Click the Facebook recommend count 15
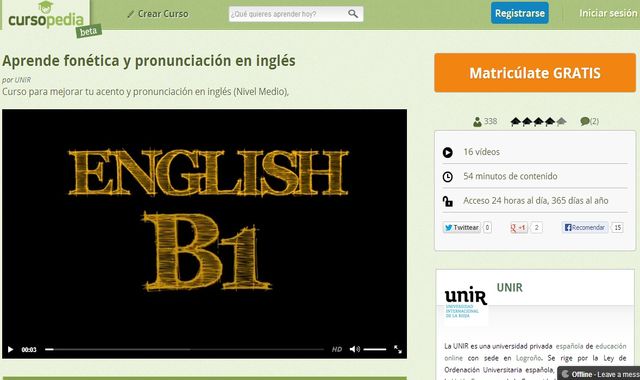The width and height of the screenshot is (640, 380). point(618,227)
